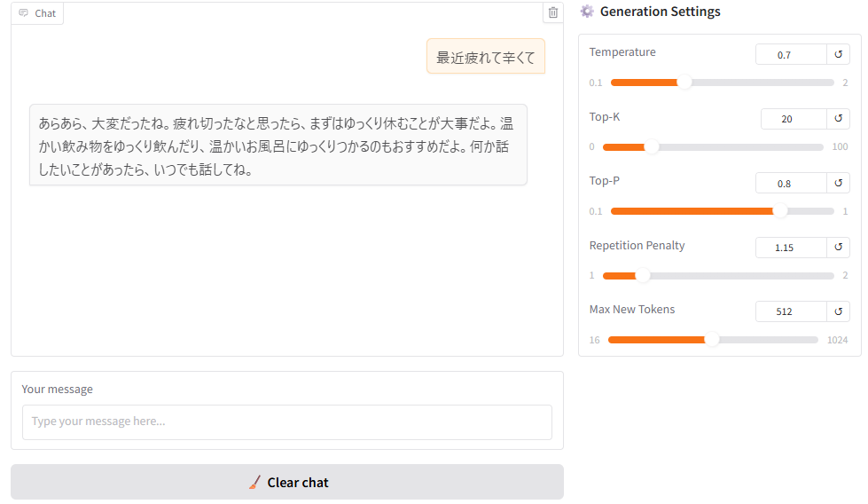Click the Generation Settings gear icon

pos(587,11)
